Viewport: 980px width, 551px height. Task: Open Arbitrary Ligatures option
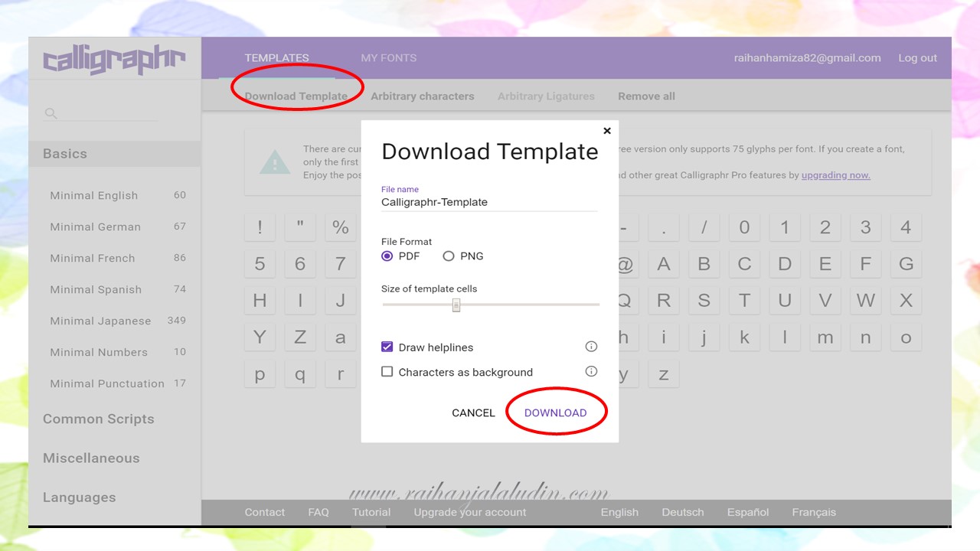tap(546, 96)
